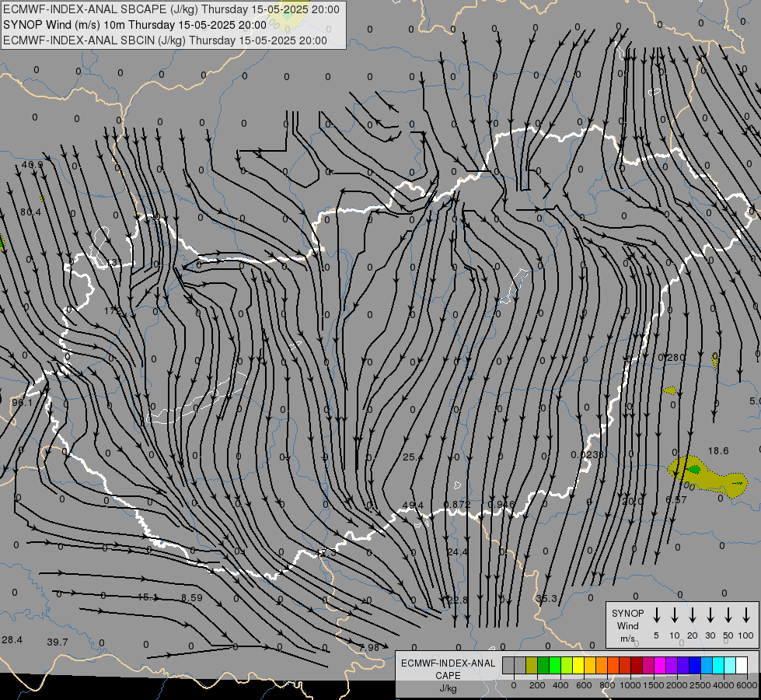
Task: Pick the orange swatch left of the 800 tick
Action: (602, 666)
